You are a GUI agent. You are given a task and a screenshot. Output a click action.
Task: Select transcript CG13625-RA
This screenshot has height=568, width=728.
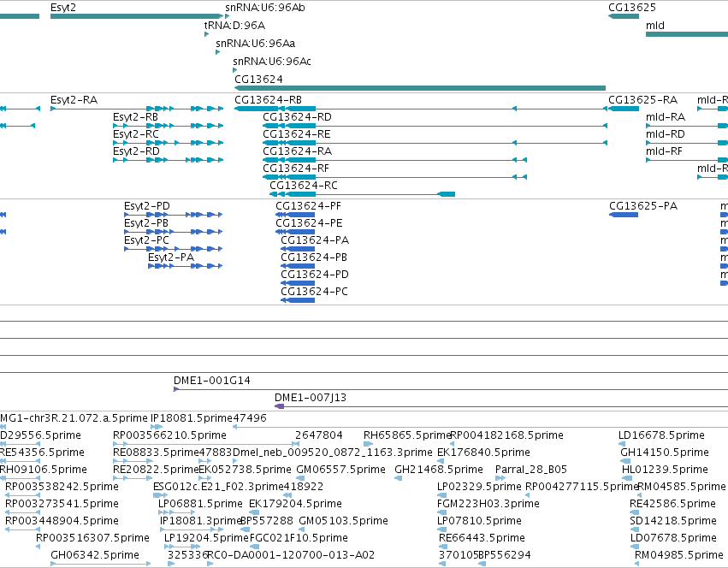624,109
